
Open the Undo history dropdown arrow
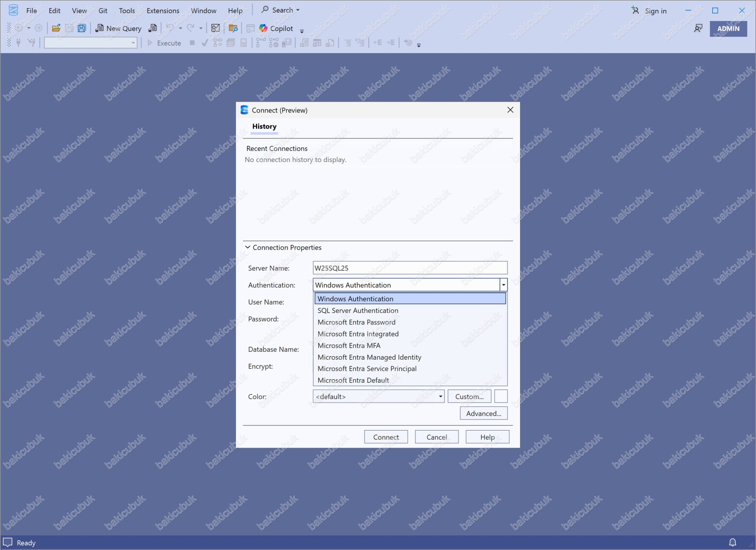[180, 28]
